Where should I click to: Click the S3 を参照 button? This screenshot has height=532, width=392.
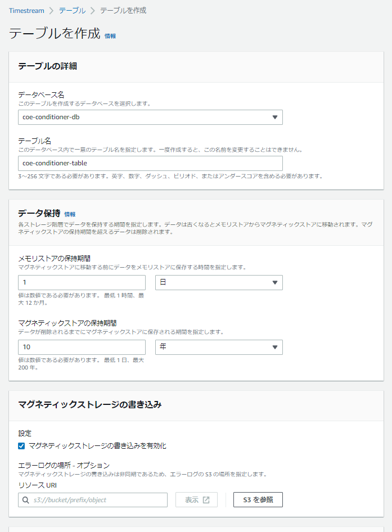(256, 499)
